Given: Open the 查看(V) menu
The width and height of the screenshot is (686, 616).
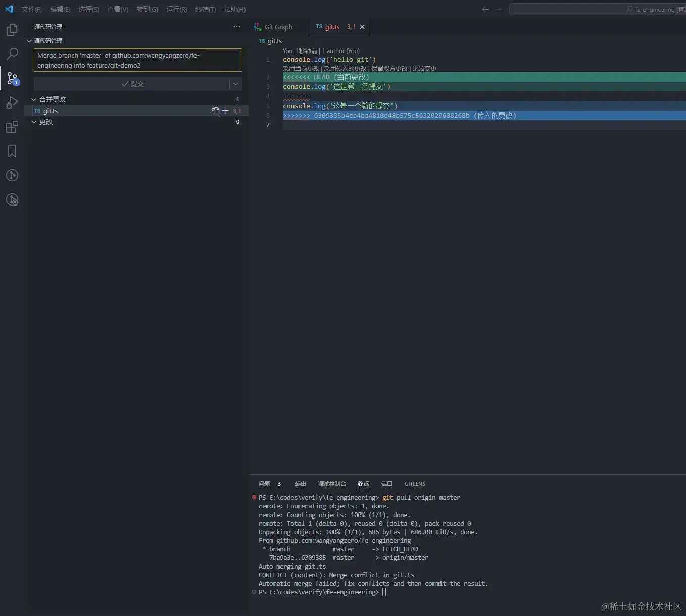Looking at the screenshot, I should [118, 9].
